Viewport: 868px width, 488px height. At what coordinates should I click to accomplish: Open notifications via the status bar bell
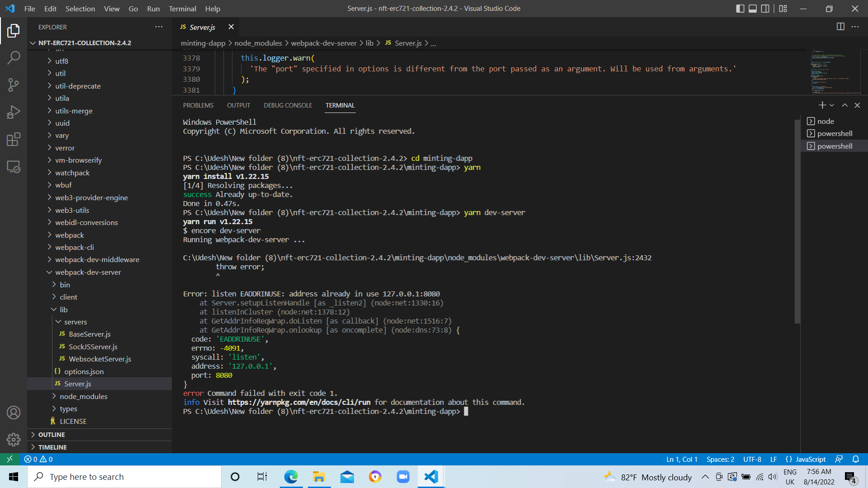856,459
